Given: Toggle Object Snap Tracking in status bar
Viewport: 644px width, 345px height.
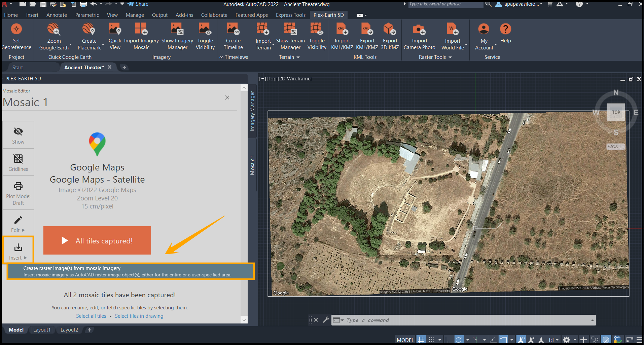Looking at the screenshot, I should pyautogui.click(x=493, y=340).
